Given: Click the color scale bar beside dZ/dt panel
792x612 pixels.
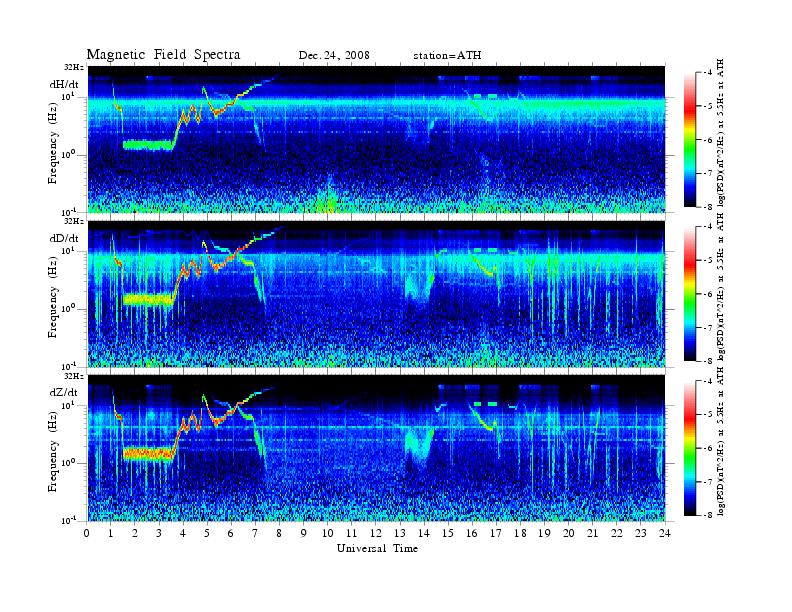Looking at the screenshot, I should tap(689, 448).
